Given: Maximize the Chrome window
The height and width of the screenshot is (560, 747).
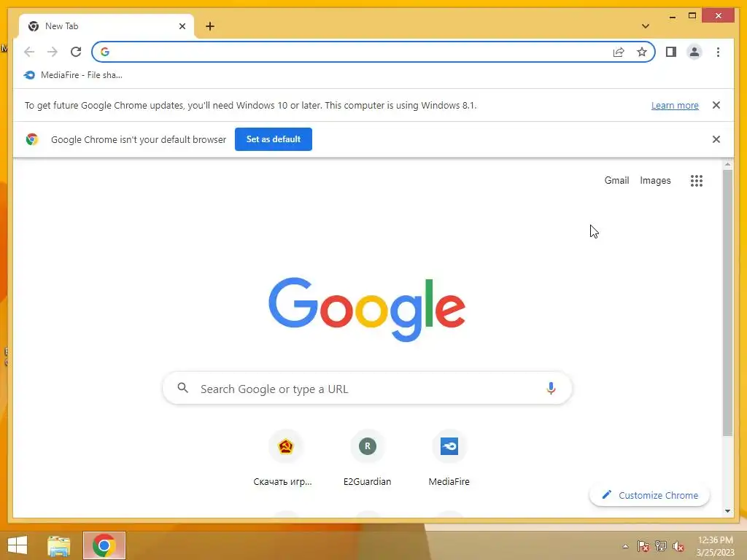Looking at the screenshot, I should click(x=692, y=16).
